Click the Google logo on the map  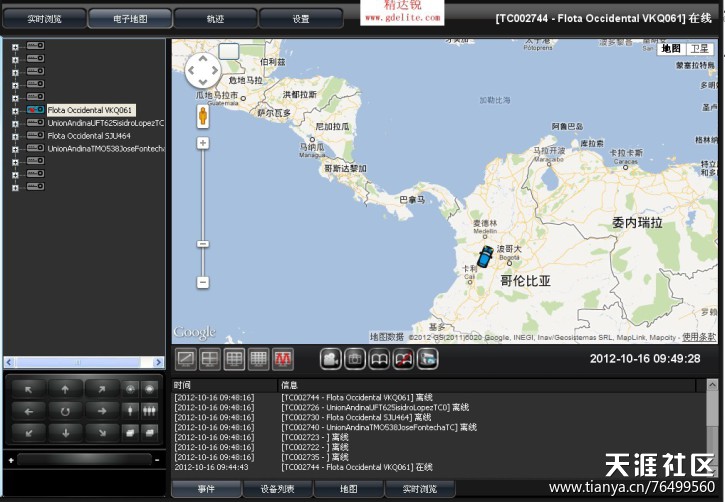(195, 332)
